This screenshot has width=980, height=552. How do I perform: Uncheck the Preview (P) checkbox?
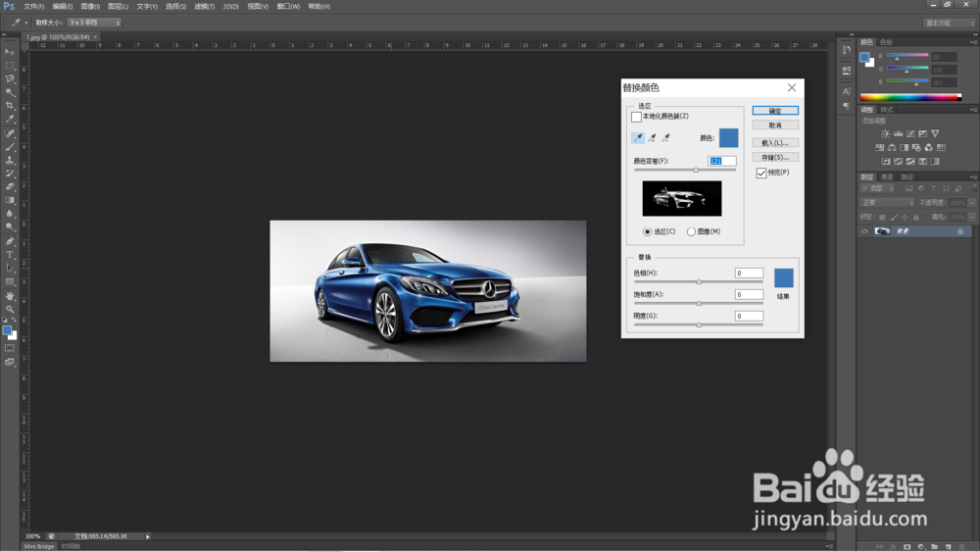(x=761, y=173)
